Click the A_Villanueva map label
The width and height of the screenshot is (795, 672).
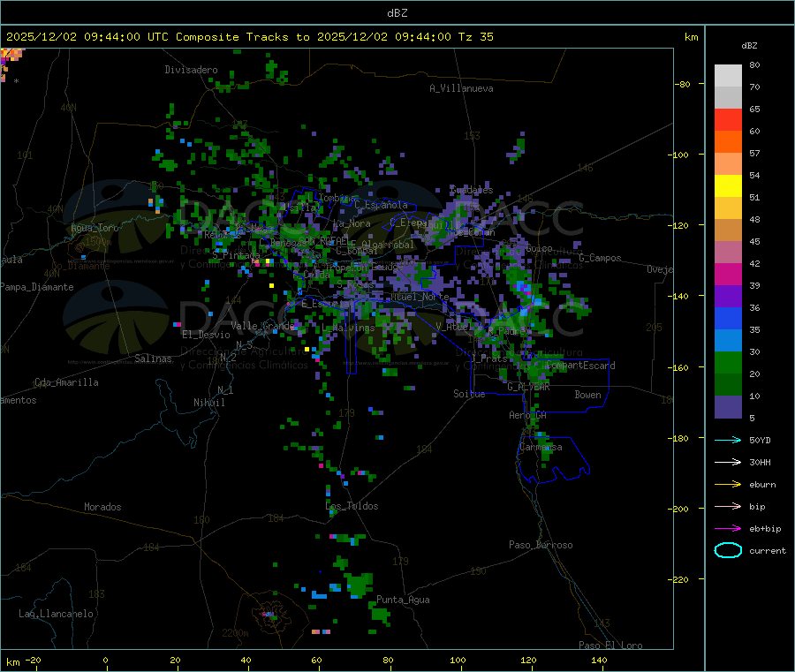(x=461, y=88)
